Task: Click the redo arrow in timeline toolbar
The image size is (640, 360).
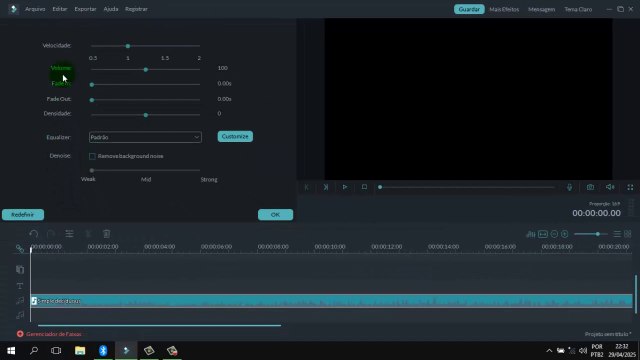Action: tap(51, 234)
